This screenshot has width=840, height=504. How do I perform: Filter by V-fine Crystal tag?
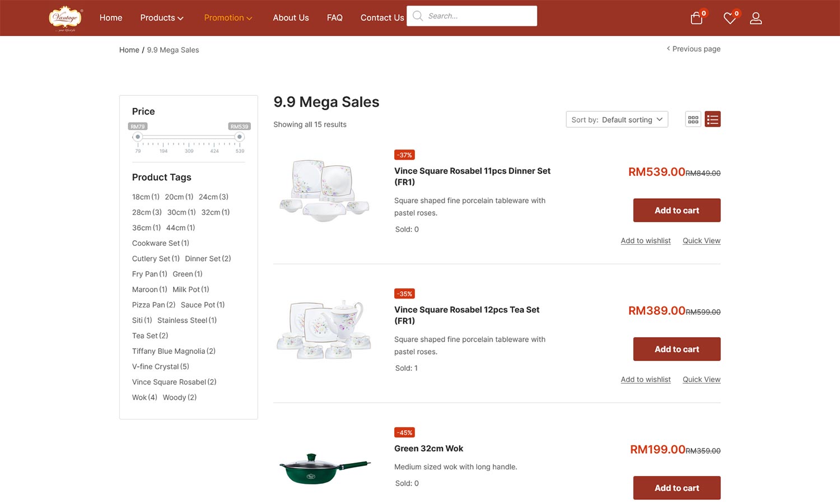[x=160, y=367]
